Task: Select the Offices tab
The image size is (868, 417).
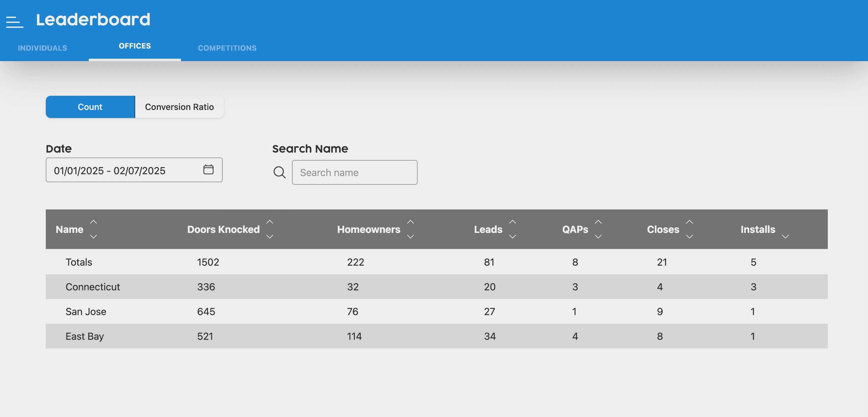Action: point(135,46)
